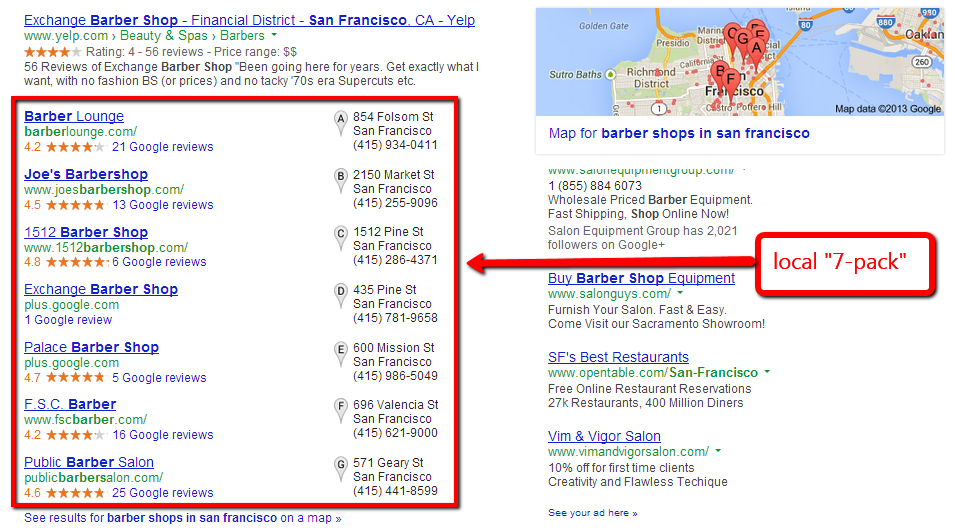Click map pin D next to 435 Pine St

(340, 296)
